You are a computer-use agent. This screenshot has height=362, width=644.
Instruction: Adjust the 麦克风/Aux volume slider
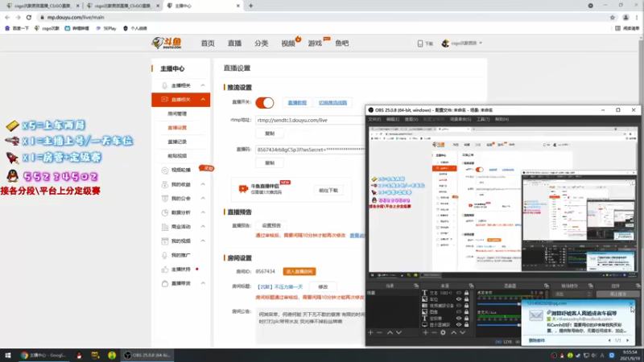tap(499, 325)
